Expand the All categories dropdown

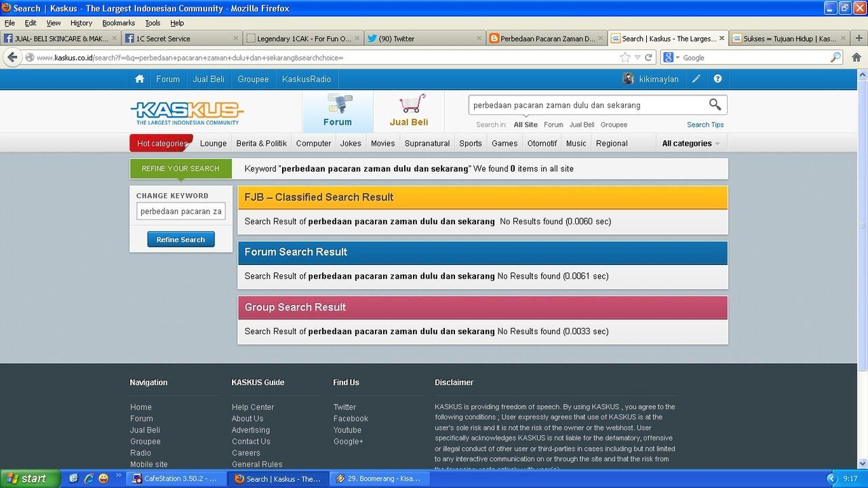coord(690,143)
